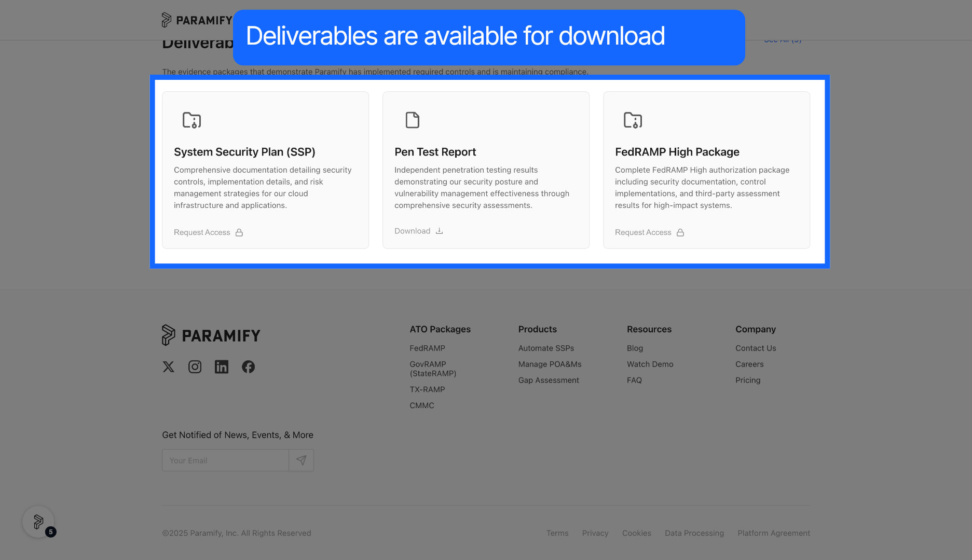972x560 pixels.
Task: Click the Get Notified of News, Events, & More heading
Action: coord(238,435)
